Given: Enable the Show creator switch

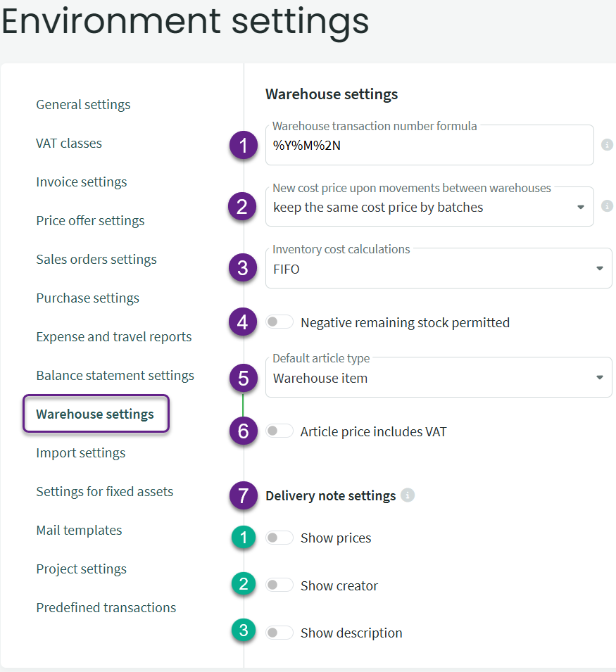Looking at the screenshot, I should coord(279,585).
